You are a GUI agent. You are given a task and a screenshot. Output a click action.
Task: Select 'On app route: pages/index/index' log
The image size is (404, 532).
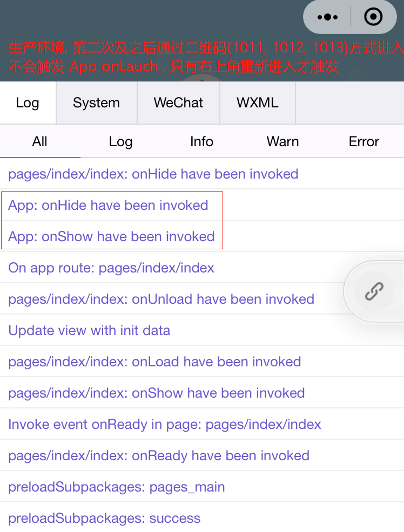(202, 268)
